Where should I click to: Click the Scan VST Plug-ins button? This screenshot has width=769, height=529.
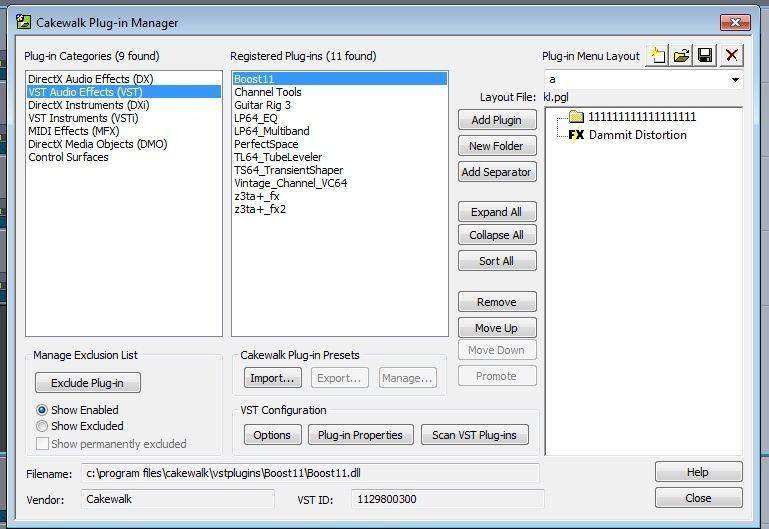pyautogui.click(x=475, y=435)
